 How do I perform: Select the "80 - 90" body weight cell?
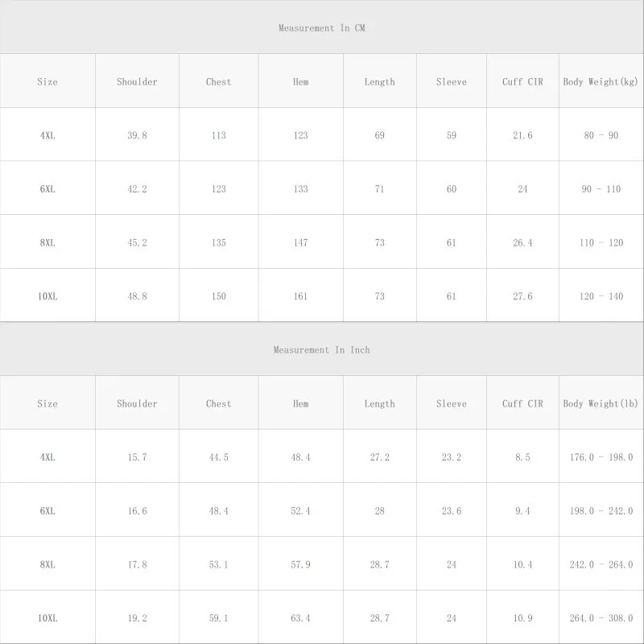601,135
